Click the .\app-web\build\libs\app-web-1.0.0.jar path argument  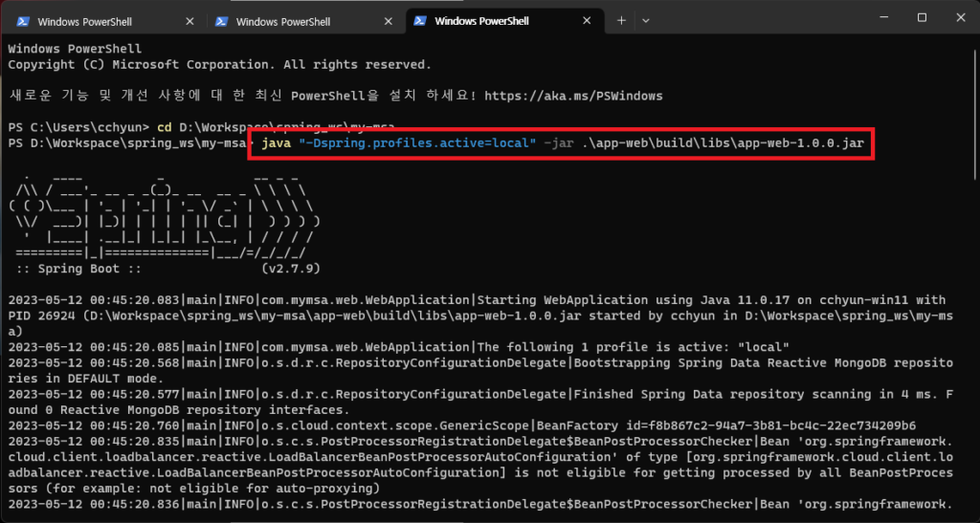click(x=722, y=143)
